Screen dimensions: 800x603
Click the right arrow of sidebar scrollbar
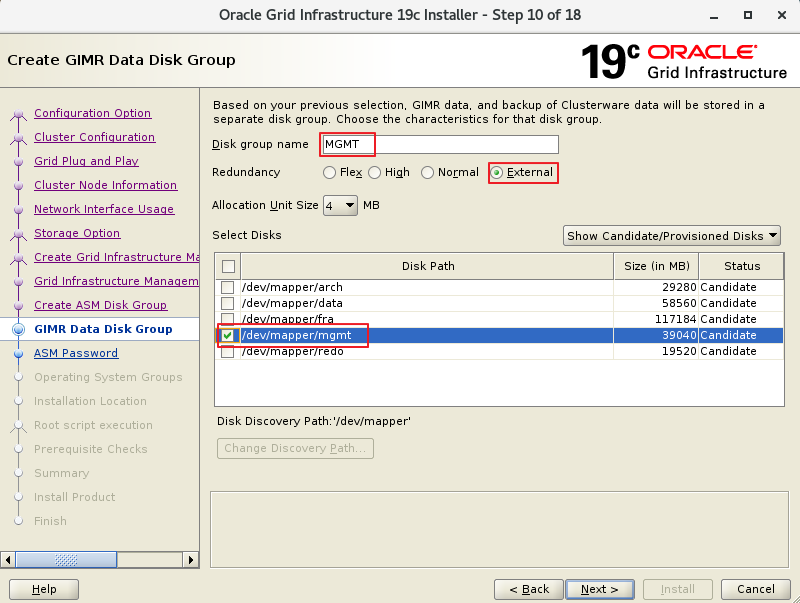click(192, 559)
